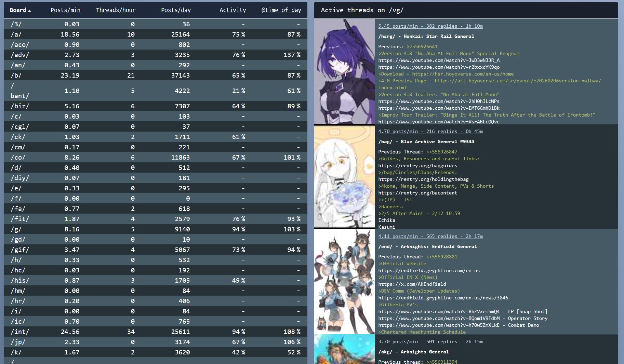Image resolution: width=624 pixels, height=364 pixels.
Task: Select the /k/ board row
Action: pyautogui.click(x=156, y=352)
